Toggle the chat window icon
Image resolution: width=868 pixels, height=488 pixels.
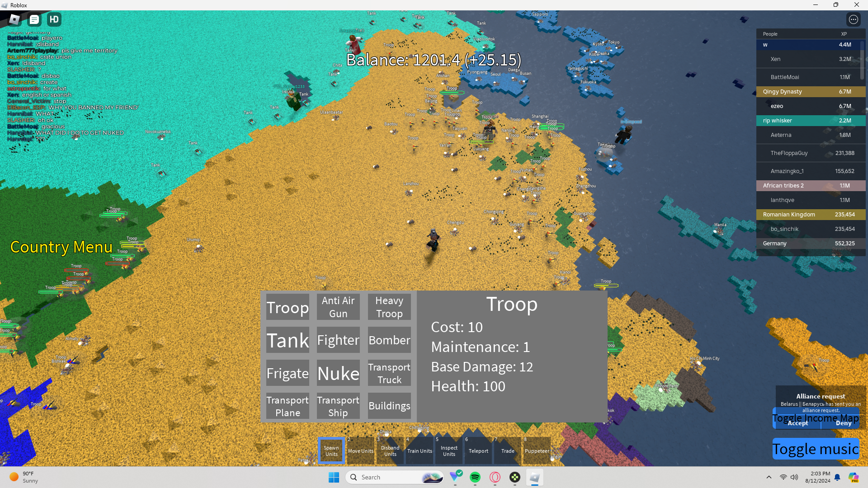point(34,19)
